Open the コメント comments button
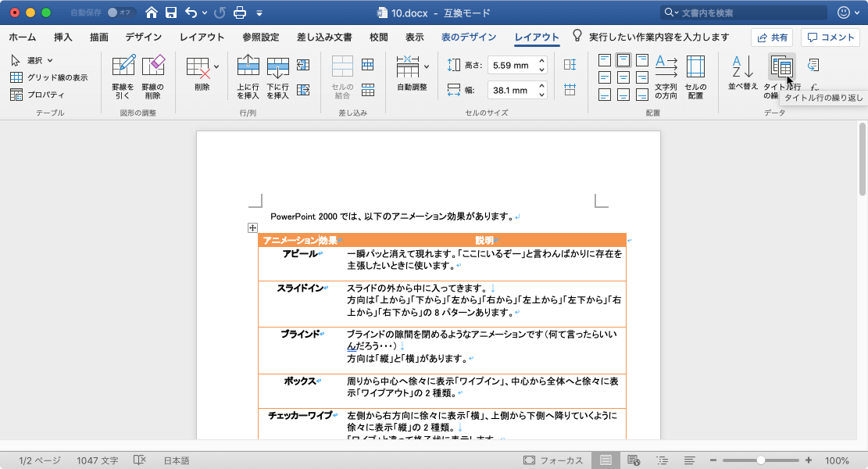 [x=830, y=38]
